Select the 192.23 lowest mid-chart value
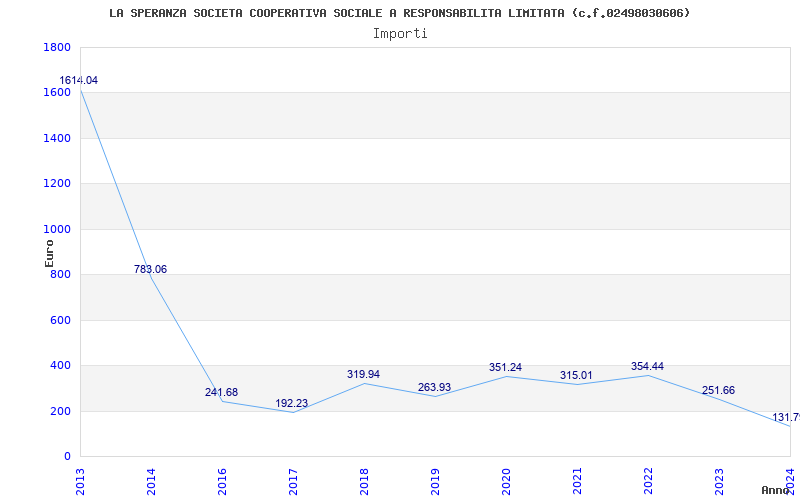This screenshot has width=800, height=500. click(292, 403)
